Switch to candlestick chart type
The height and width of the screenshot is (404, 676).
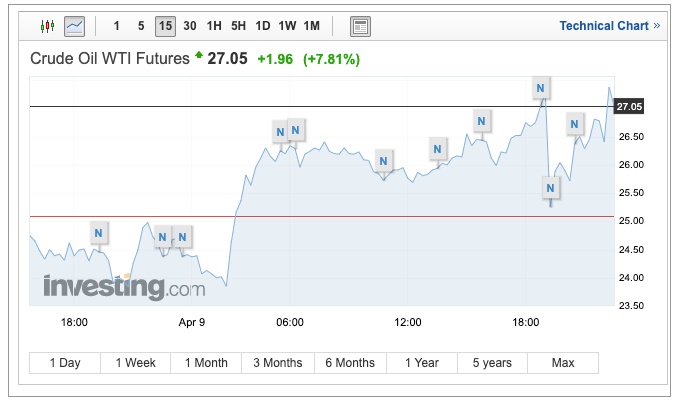point(48,26)
